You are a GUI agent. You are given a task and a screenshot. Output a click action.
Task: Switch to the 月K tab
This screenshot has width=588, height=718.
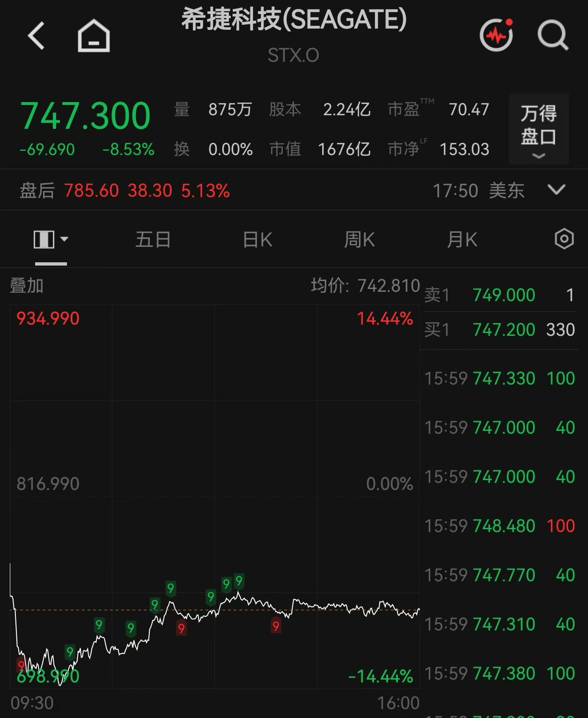coord(462,240)
